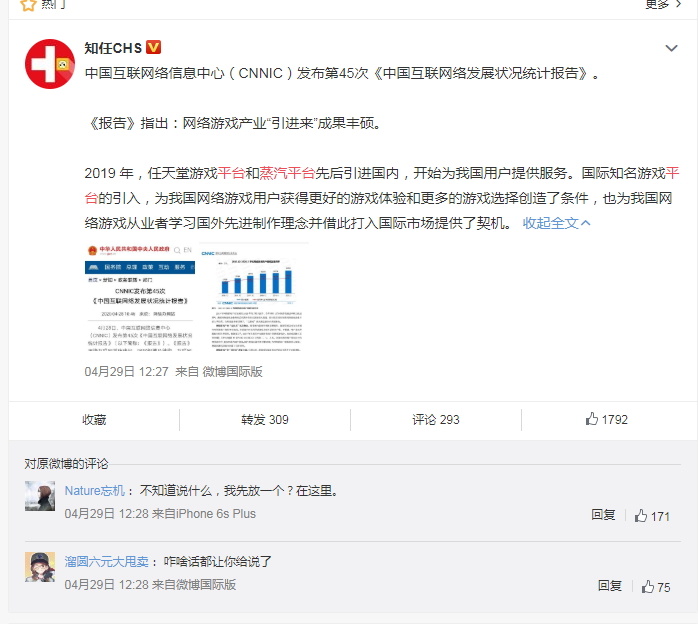The image size is (698, 624).
Task: Like the post with thumbs-up 1792
Action: pyautogui.click(x=607, y=419)
